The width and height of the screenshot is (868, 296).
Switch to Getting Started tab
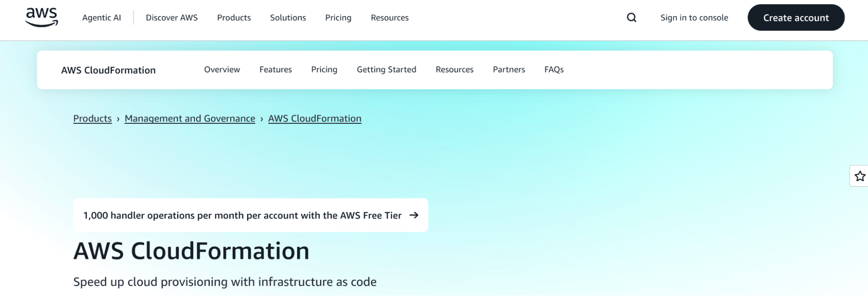pyautogui.click(x=386, y=69)
